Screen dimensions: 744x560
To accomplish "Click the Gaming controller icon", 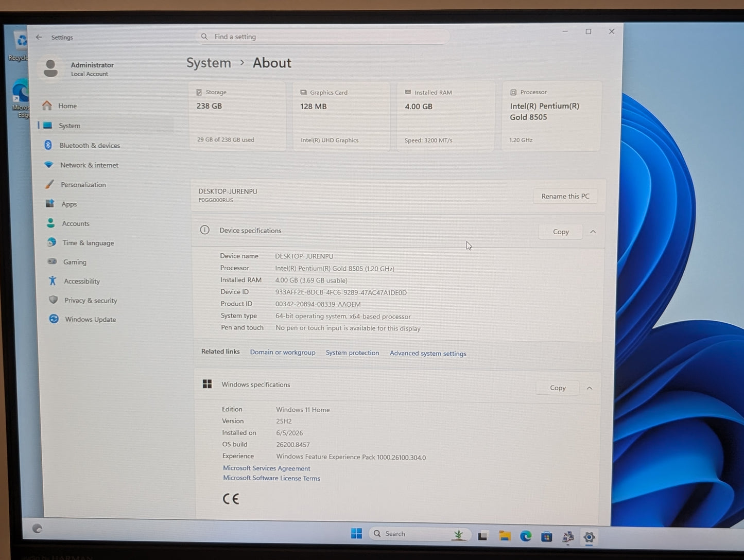I will click(x=52, y=261).
